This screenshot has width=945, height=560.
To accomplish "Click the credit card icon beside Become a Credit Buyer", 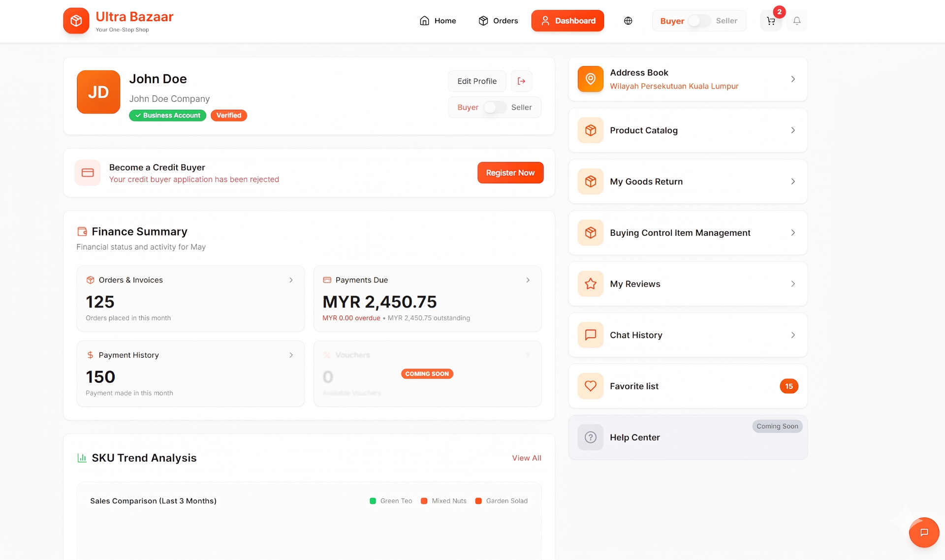I will [88, 173].
